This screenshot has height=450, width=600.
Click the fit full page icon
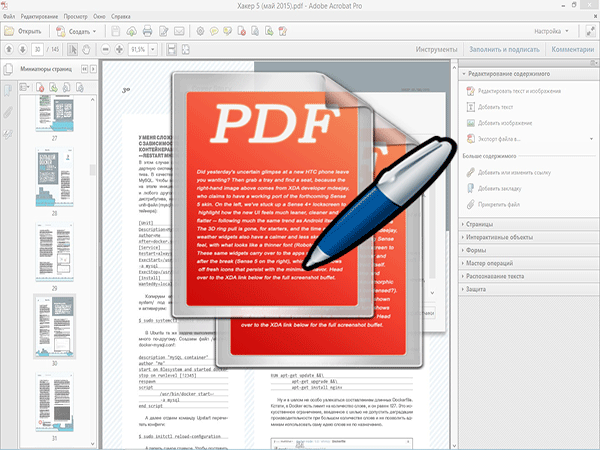[186, 49]
